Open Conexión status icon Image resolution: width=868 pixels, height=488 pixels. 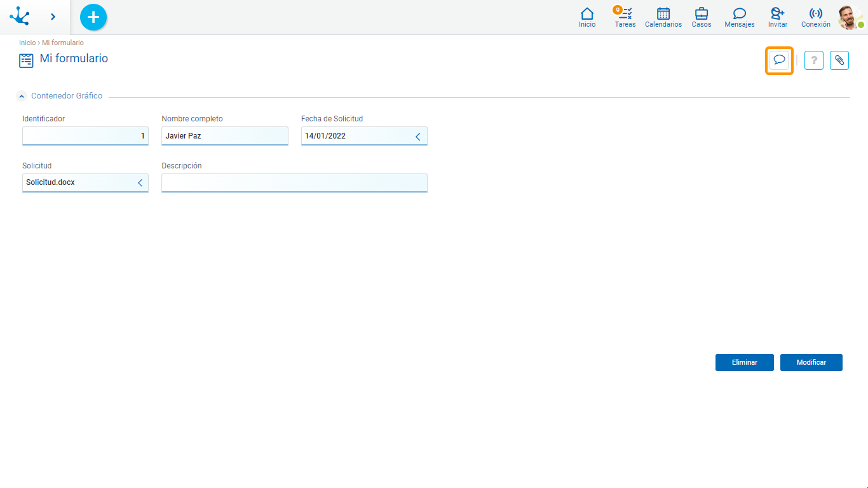click(x=815, y=17)
